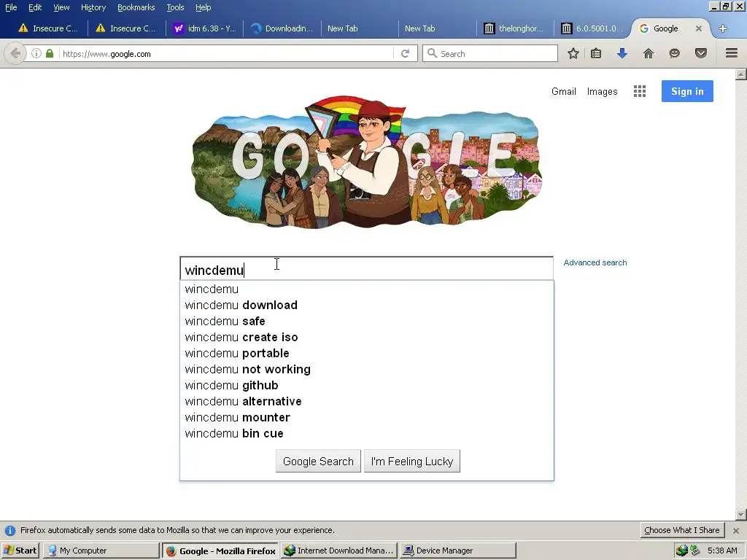Select 'wincdemu portable' suggestion
Screen dimensions: 747x560
pos(367,354)
